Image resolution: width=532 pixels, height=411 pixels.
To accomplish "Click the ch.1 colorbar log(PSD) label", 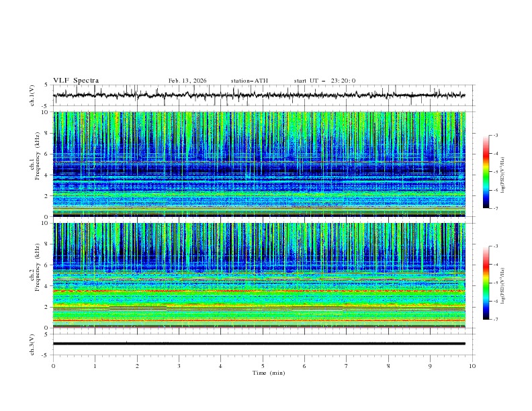I will 503,175.
